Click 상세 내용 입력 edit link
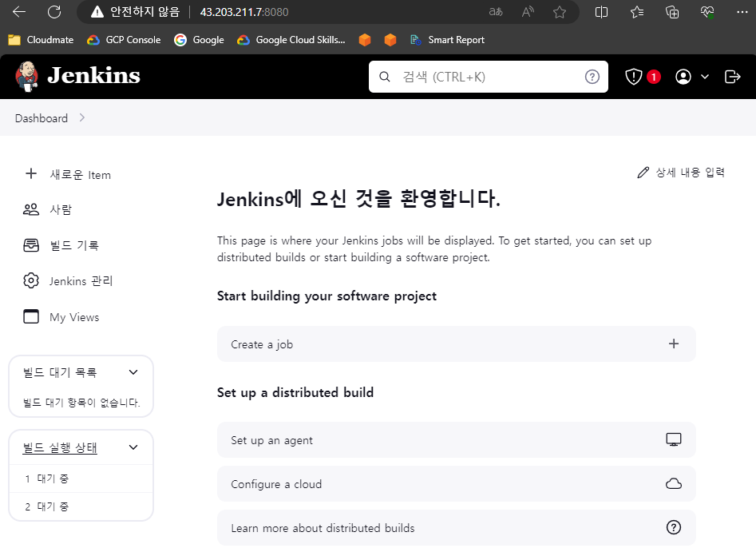The height and width of the screenshot is (560, 756). coord(681,173)
